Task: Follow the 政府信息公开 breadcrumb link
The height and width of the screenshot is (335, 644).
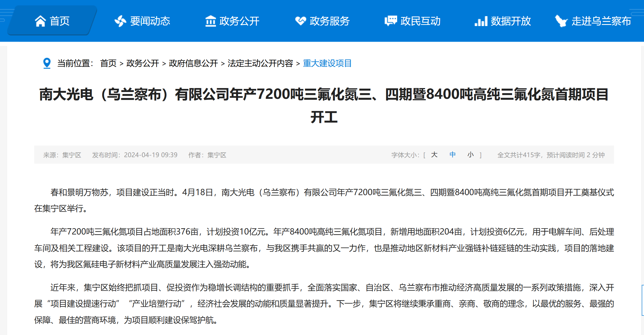Action: (x=193, y=63)
